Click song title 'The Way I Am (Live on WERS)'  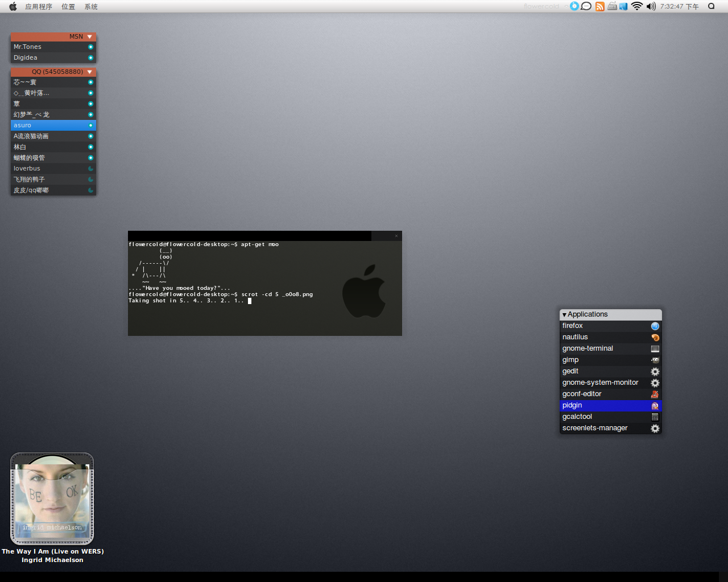coord(53,551)
